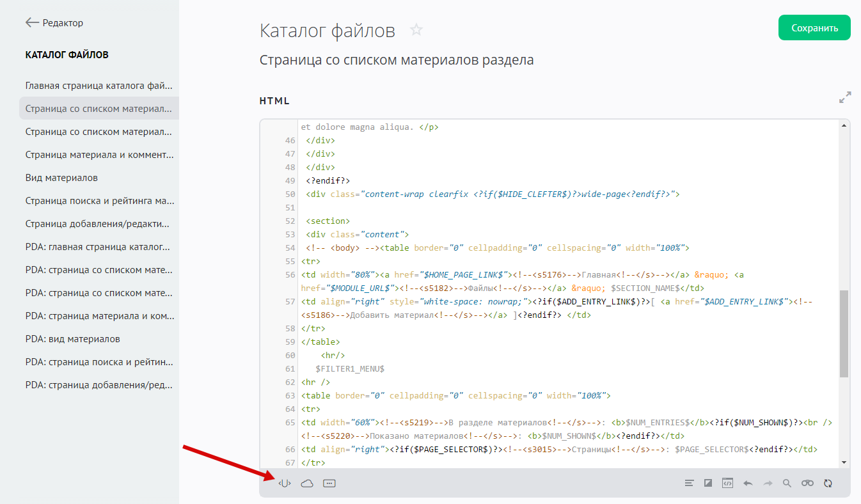Open the code window icon in toolbar
This screenshot has width=861, height=504.
click(x=727, y=484)
